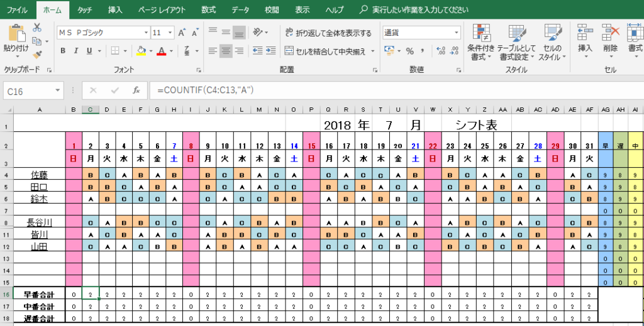Screen dimensions: 644x326
Task: Click phonetic guide (ふりがな) icon
Action: pyautogui.click(x=187, y=51)
